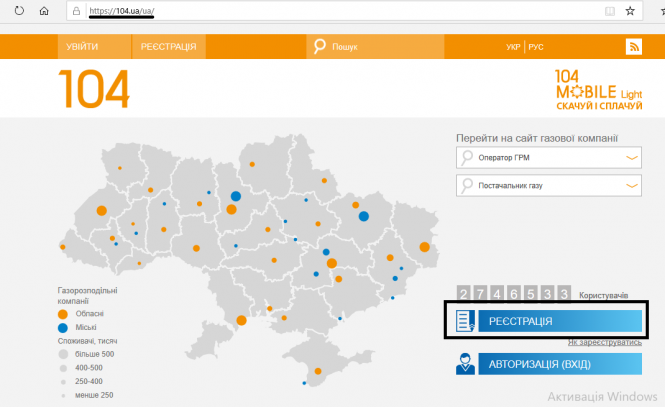Click the Споживачі, тисяч legend label
The image size is (665, 407).
click(x=87, y=341)
